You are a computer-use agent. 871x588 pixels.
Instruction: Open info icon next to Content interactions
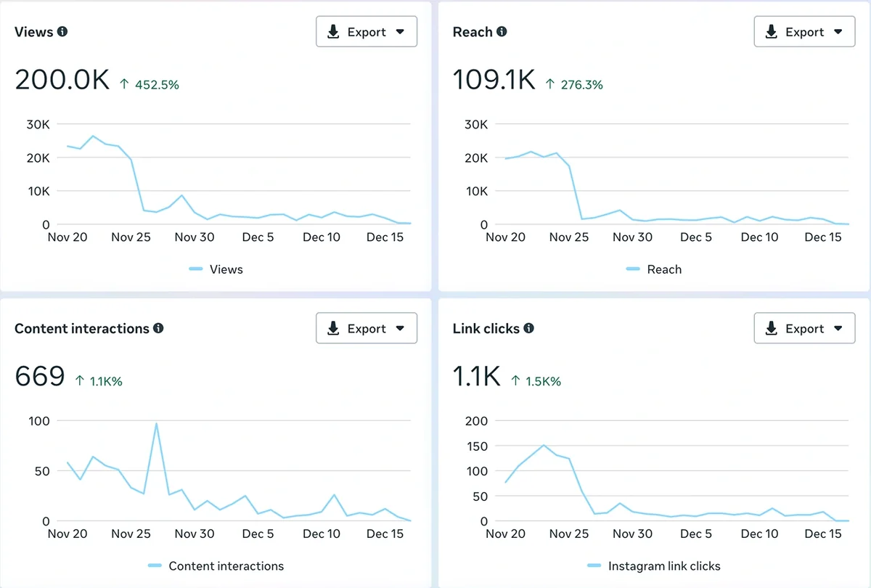click(x=158, y=328)
